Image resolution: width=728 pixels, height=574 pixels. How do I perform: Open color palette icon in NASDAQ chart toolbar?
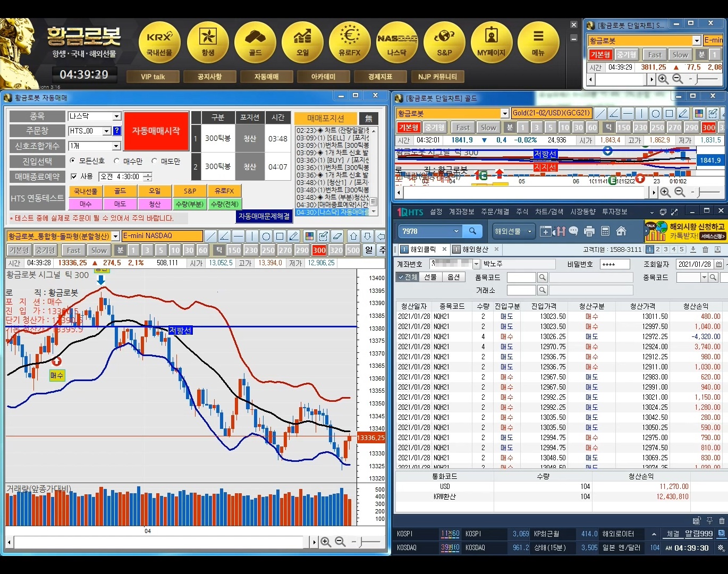pyautogui.click(x=309, y=236)
